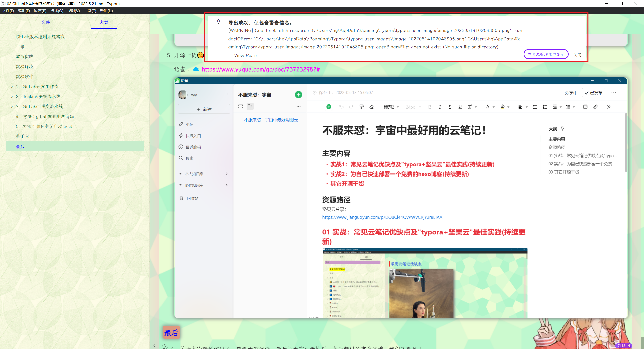Select the highlighted '最后' outline item
644x349 pixels.
click(x=75, y=147)
